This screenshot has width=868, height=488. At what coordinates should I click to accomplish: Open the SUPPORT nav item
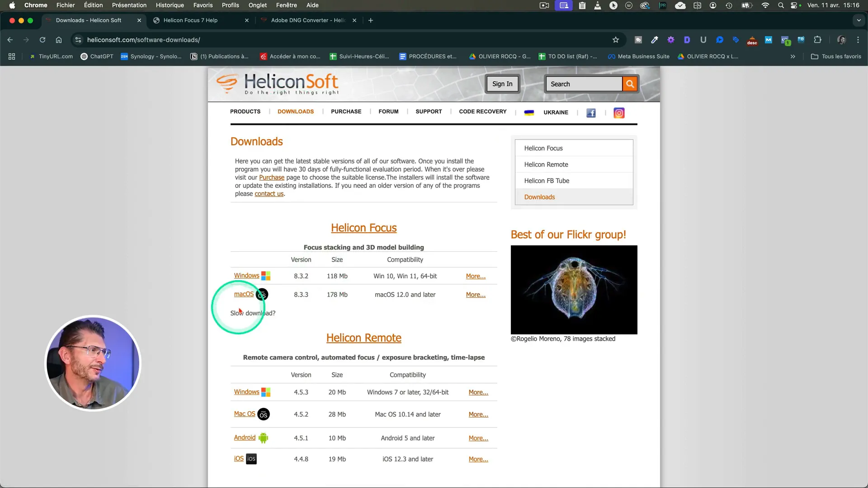coord(429,112)
